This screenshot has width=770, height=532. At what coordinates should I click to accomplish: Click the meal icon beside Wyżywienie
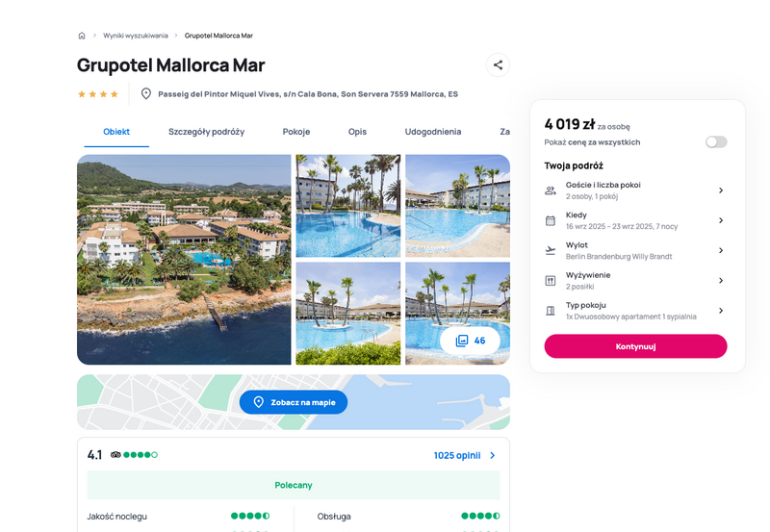tap(551, 281)
